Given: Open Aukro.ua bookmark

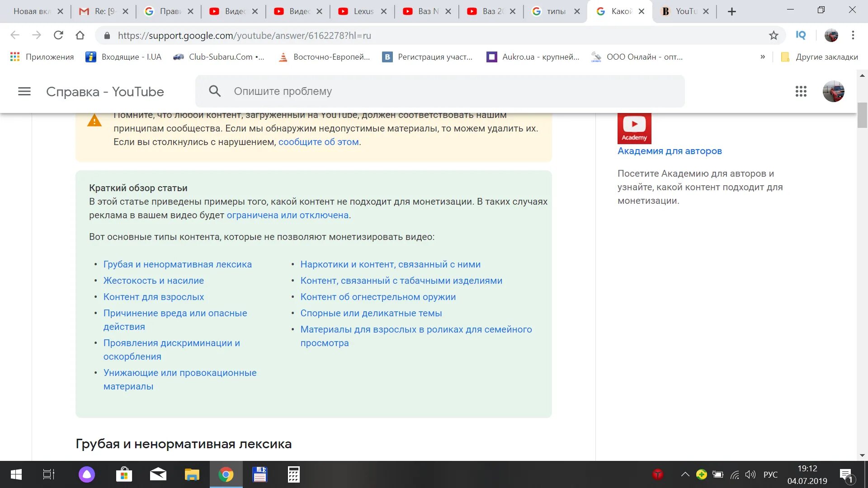Looking at the screenshot, I should pos(533,57).
